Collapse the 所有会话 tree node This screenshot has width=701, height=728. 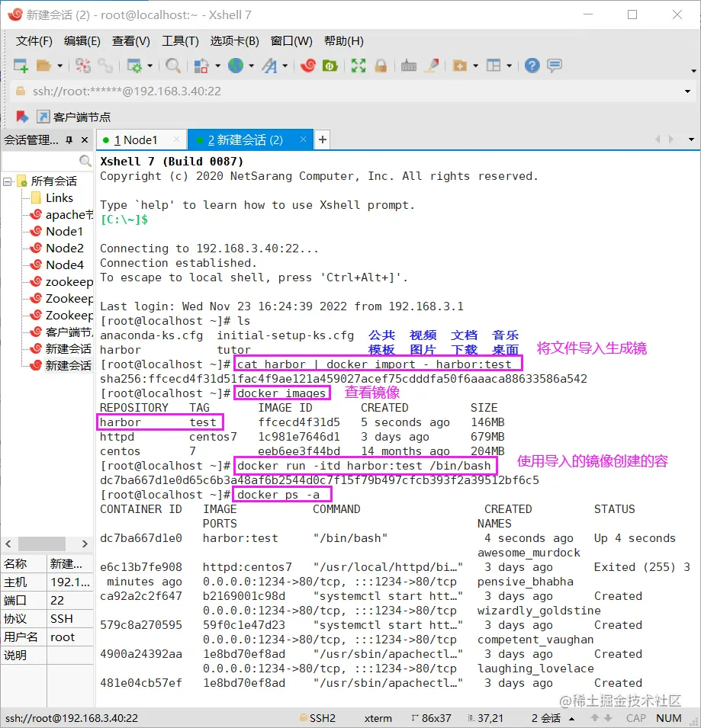pos(7,181)
